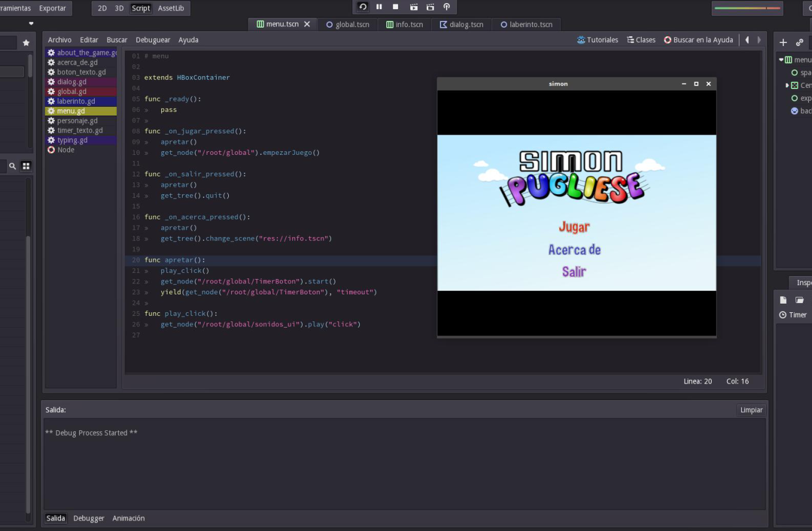Click the instance scene link icon
This screenshot has height=531, width=812.
point(800,42)
